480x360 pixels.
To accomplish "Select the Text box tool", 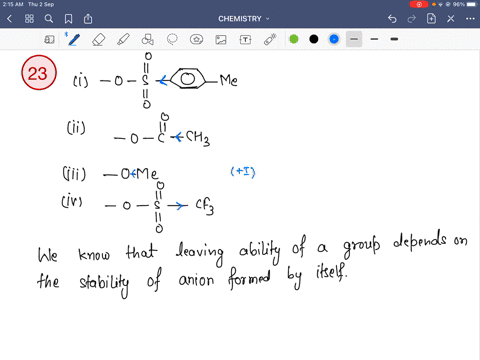I will click(245, 40).
